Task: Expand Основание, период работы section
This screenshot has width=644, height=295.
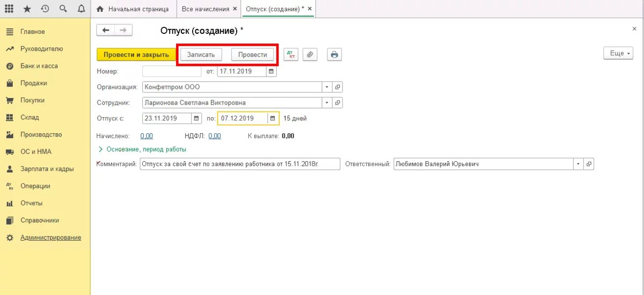Action: 143,149
